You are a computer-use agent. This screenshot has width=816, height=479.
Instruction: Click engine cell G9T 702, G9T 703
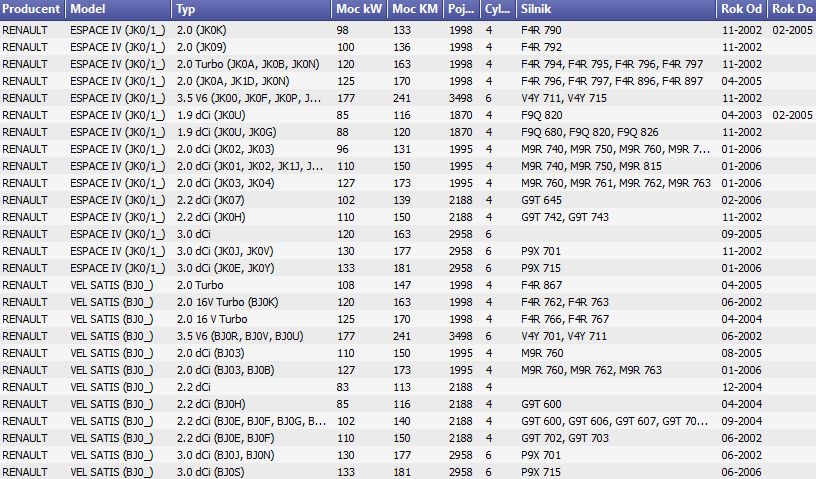[565, 438]
